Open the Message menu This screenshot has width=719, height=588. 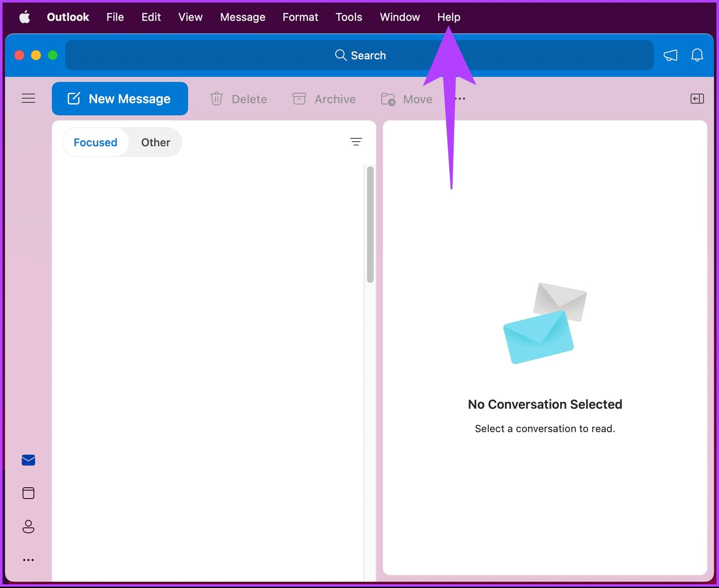click(242, 17)
